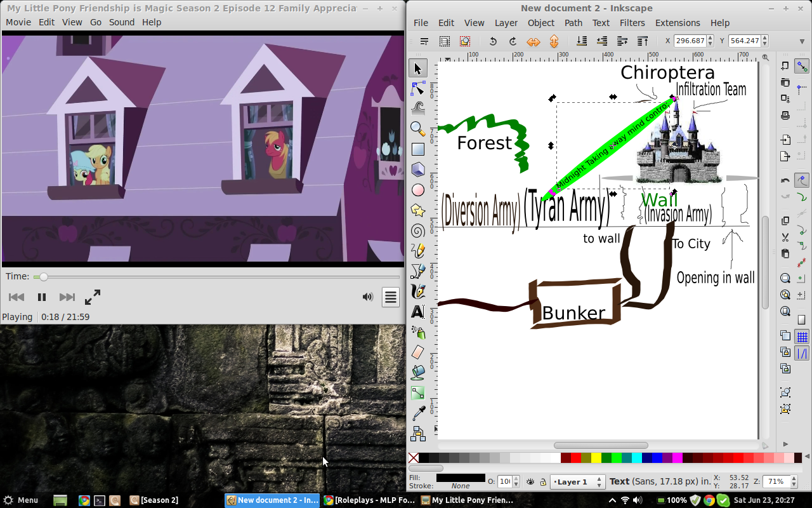Image resolution: width=812 pixels, height=508 pixels.
Task: Switch to Roleplays - MLP taskbar window
Action: [369, 500]
